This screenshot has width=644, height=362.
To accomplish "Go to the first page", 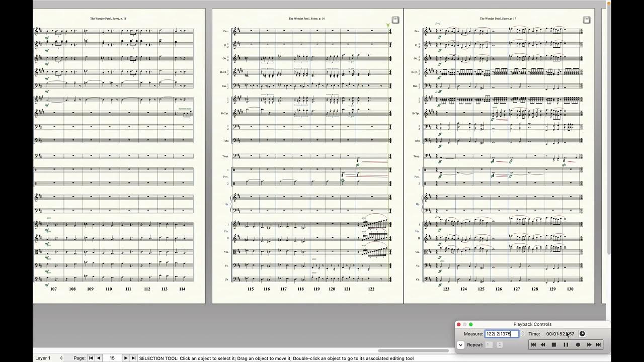I will tap(91, 358).
